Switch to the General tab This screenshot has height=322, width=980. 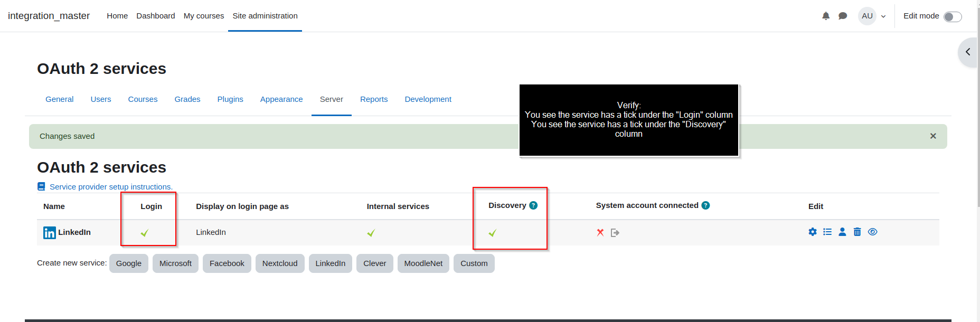click(x=60, y=99)
